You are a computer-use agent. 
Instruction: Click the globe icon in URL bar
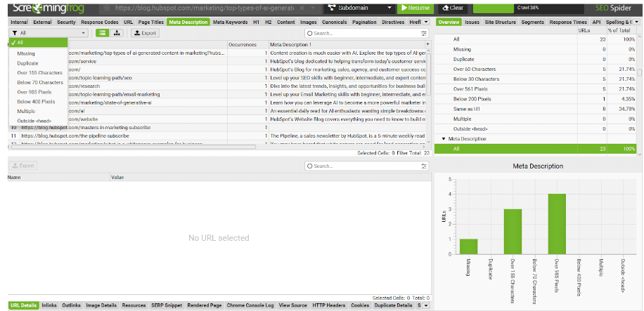[x=106, y=8]
